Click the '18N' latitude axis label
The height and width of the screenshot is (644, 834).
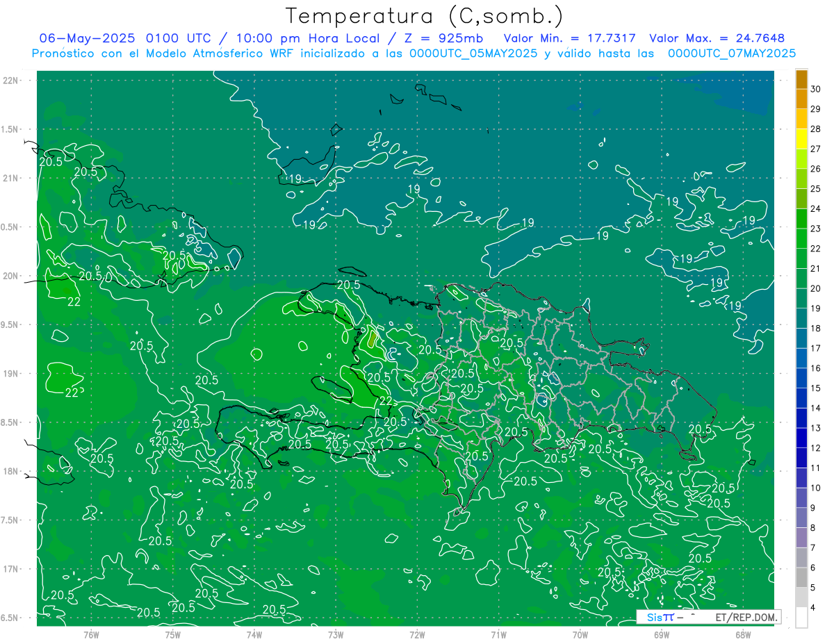pos(10,471)
